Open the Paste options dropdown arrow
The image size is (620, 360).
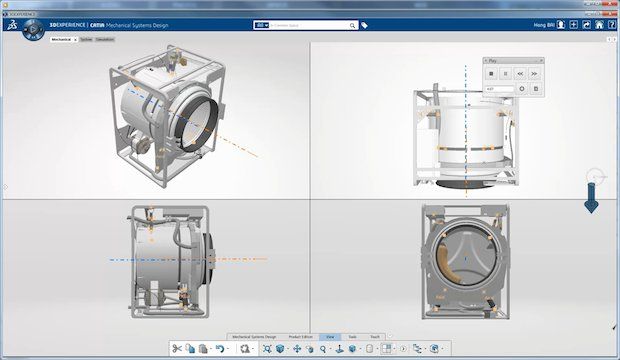211,349
